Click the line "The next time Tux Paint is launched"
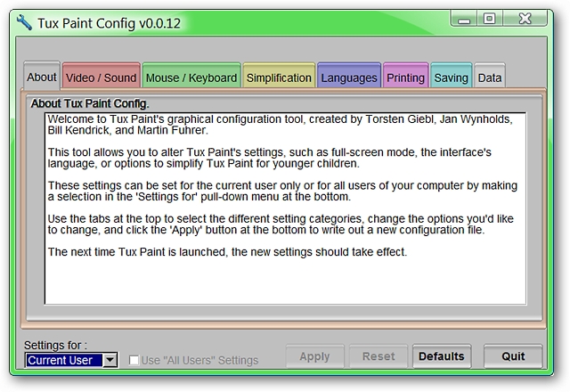 pyautogui.click(x=136, y=251)
